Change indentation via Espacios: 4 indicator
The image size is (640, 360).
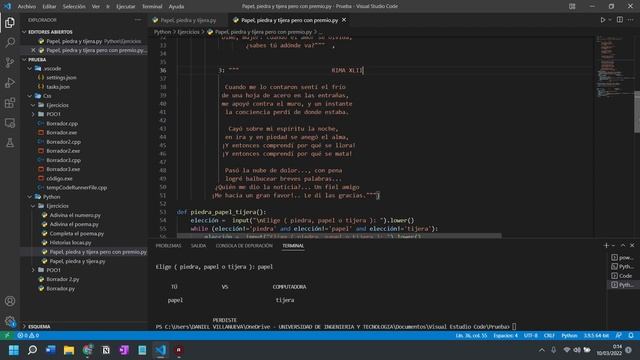click(505, 336)
